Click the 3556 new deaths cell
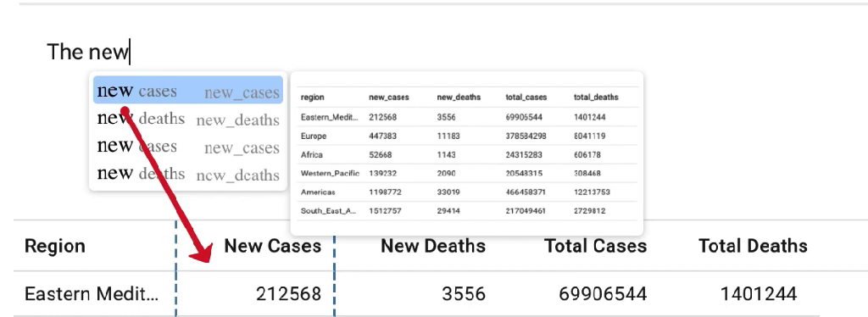This screenshot has height=317, width=868. (x=464, y=294)
